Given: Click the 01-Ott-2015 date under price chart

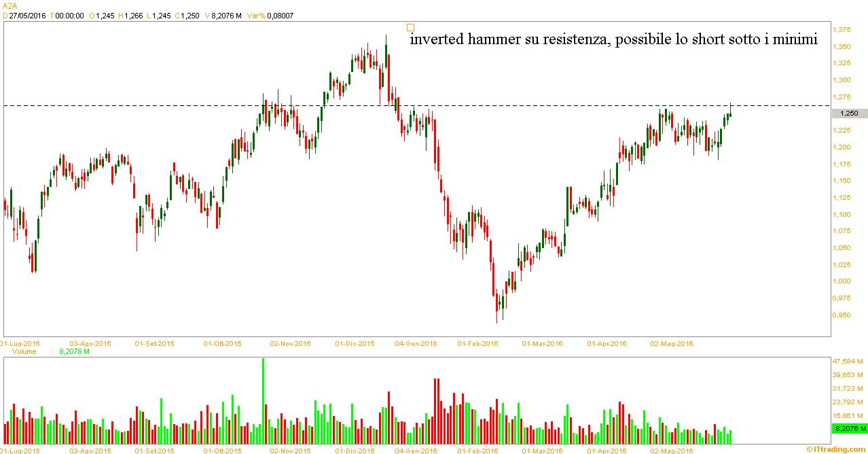Looking at the screenshot, I should [222, 344].
